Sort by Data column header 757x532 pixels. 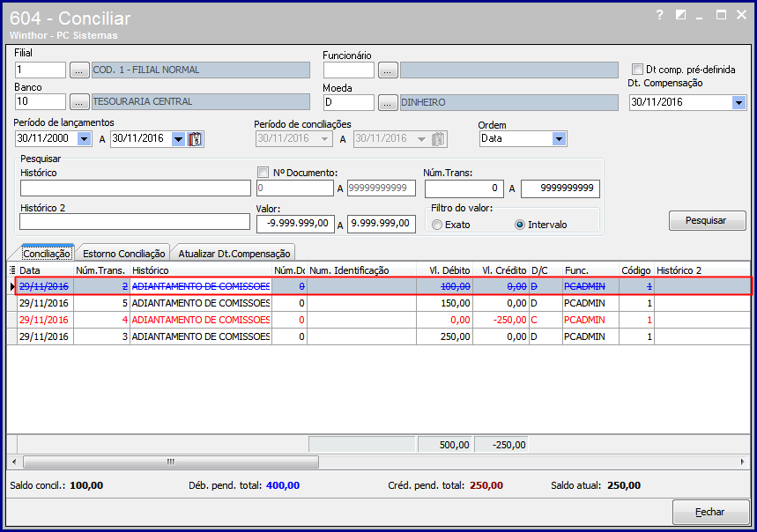(45, 270)
